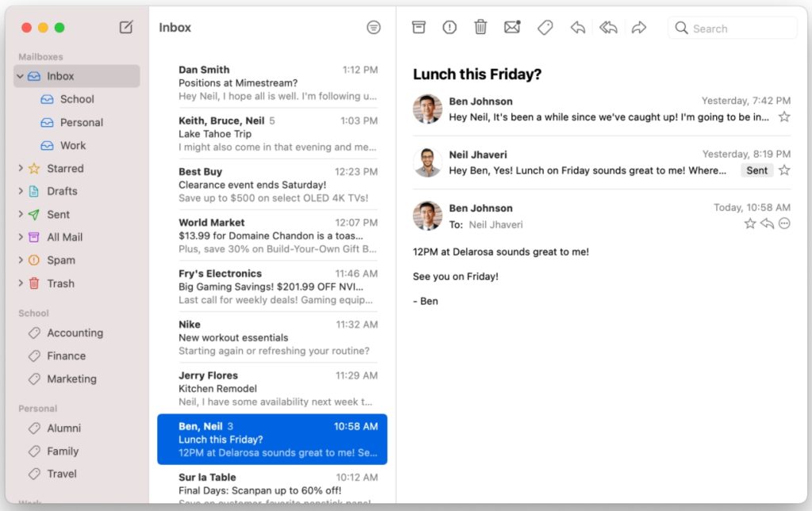Expand the Drafts mailbox

coord(20,191)
